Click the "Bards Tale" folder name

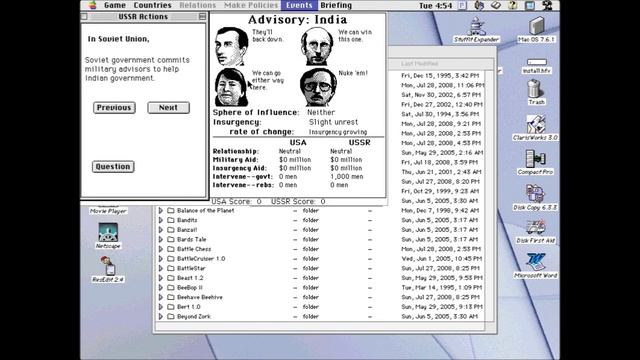click(x=191, y=240)
